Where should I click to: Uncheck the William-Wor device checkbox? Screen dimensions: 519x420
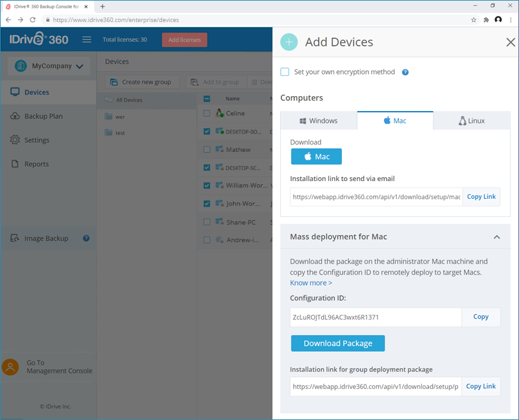(x=207, y=186)
